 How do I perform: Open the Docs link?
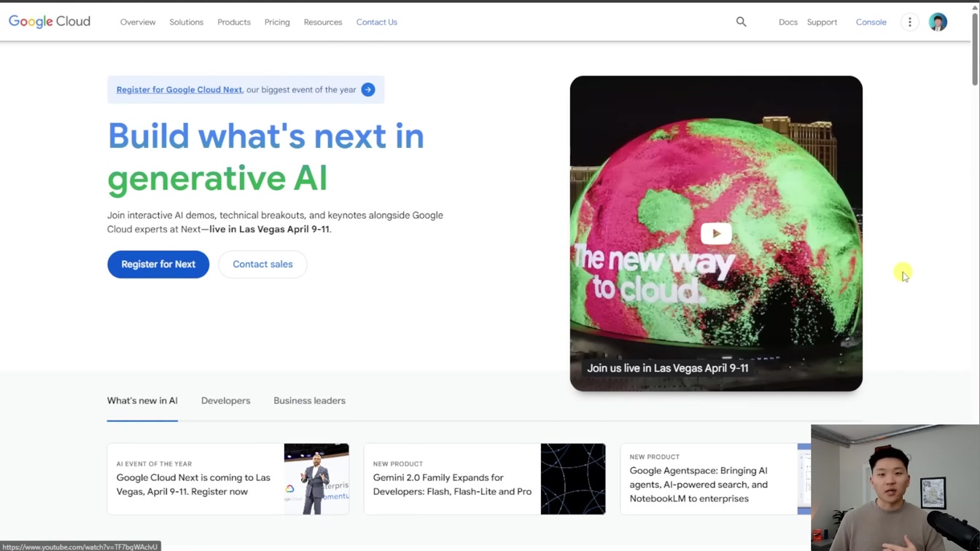click(x=788, y=22)
